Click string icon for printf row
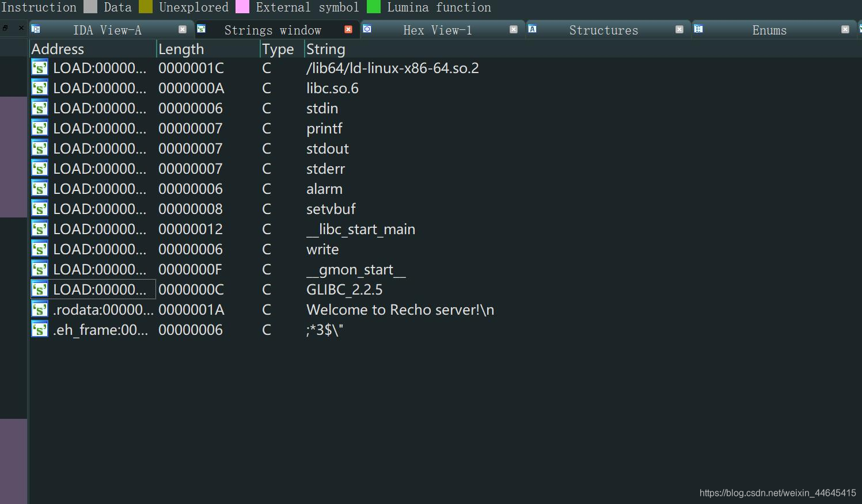 [40, 128]
